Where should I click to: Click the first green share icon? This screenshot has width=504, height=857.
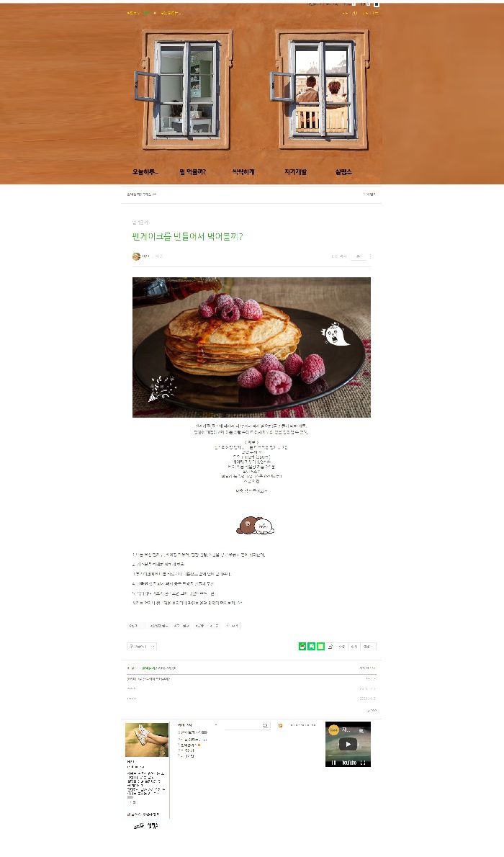(302, 646)
